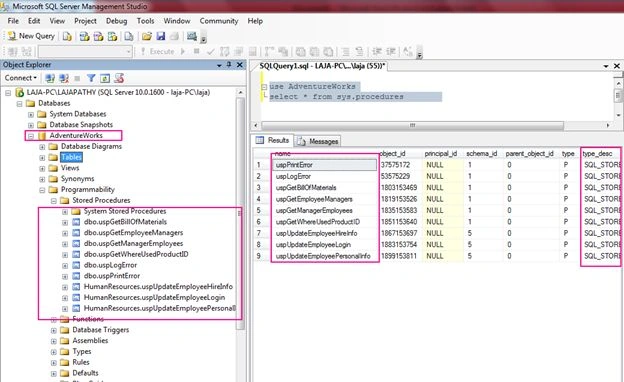The image size is (624, 382).
Task: Select dbo.uspLogError stored procedure
Action: pyautogui.click(x=110, y=265)
